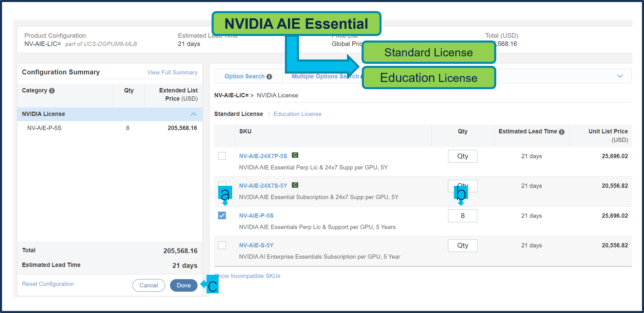
Task: Click the NV-AIE-S-5Y Qty input
Action: (462, 245)
